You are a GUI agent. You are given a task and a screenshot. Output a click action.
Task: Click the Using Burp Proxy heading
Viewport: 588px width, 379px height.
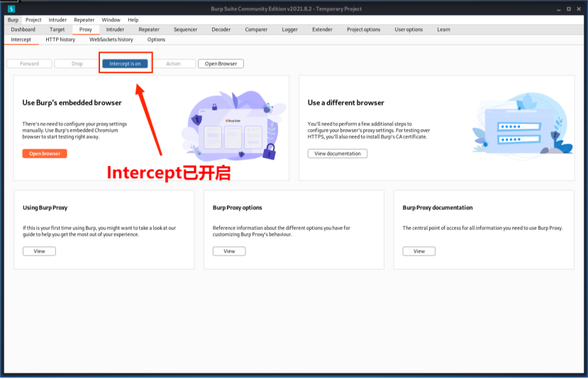[45, 207]
